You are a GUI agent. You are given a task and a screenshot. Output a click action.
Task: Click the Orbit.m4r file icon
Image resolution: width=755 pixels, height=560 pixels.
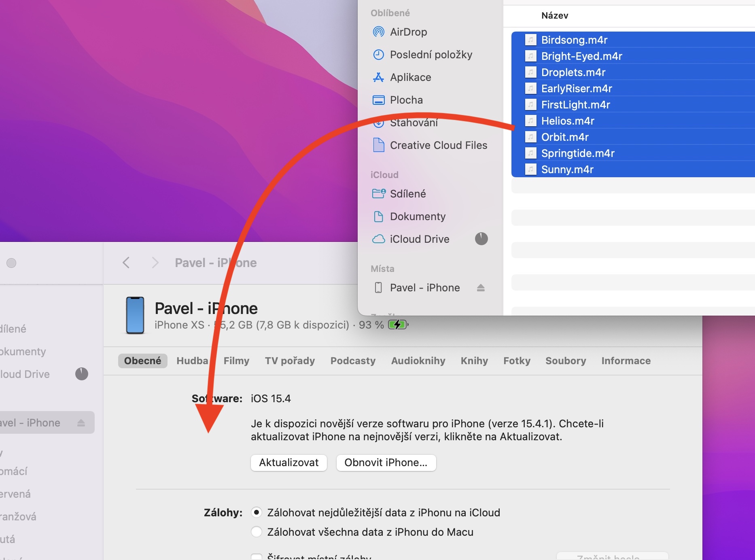click(530, 137)
